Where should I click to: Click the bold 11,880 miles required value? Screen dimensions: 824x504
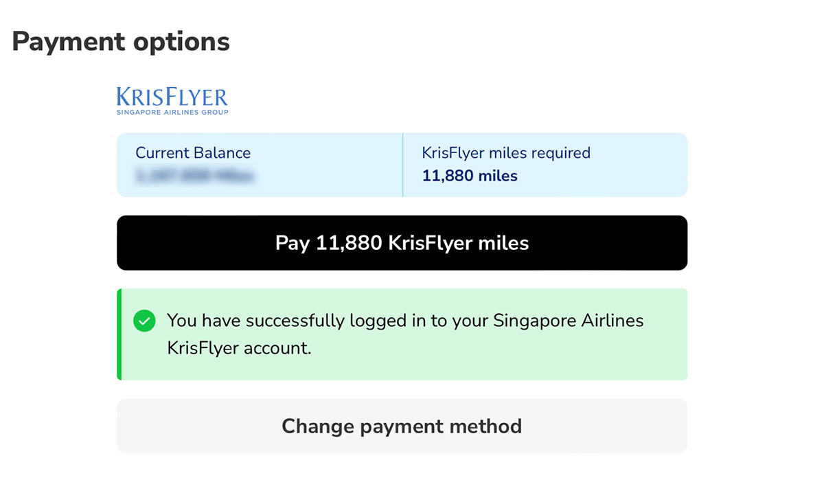[470, 176]
